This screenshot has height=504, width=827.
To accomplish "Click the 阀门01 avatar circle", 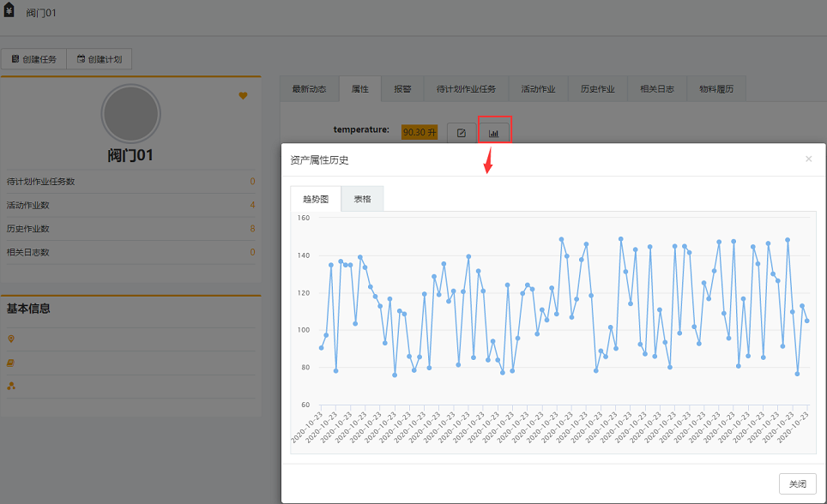I will (130, 113).
